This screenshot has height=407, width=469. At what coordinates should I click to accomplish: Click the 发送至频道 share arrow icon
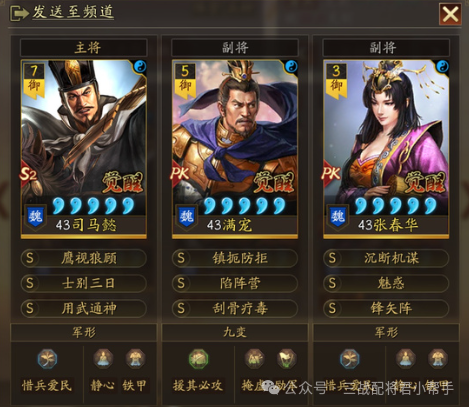(x=19, y=14)
